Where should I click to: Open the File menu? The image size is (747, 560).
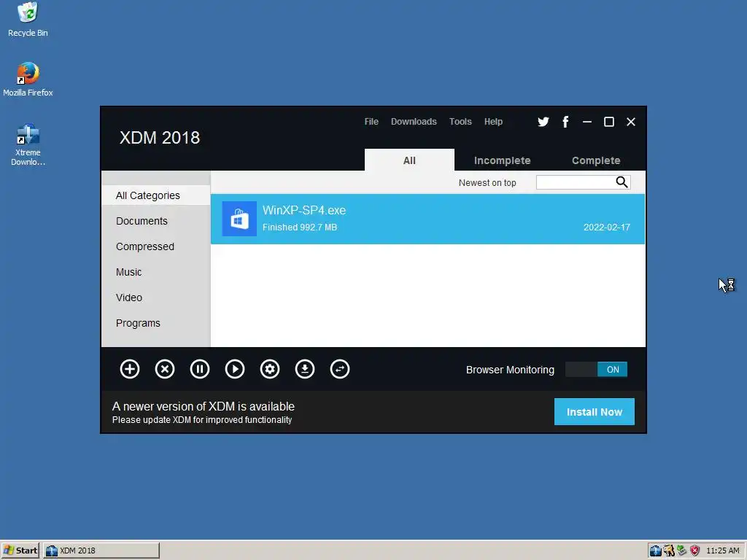click(371, 122)
